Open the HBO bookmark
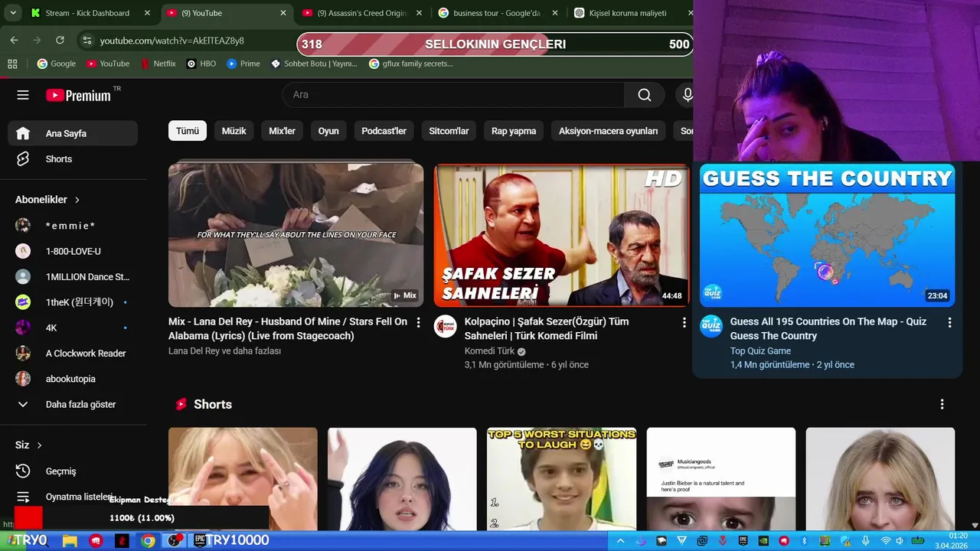 point(201,64)
